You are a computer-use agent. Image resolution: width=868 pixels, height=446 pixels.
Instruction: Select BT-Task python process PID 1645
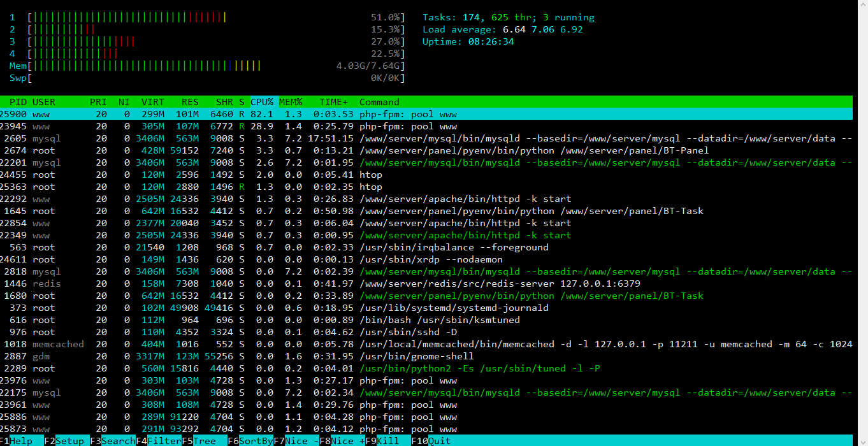click(426, 211)
